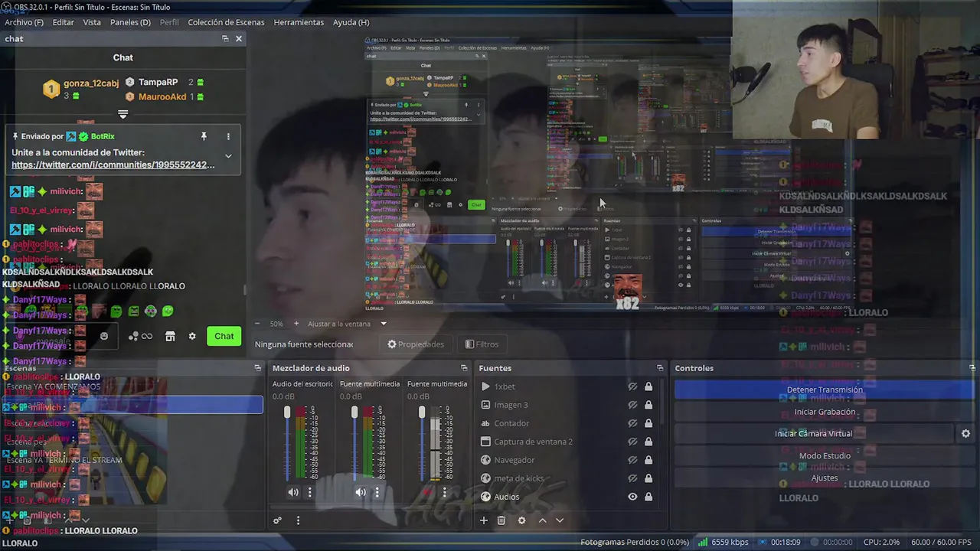Image resolution: width=980 pixels, height=551 pixels.
Task: Float the Fuentes dock
Action: coord(660,368)
